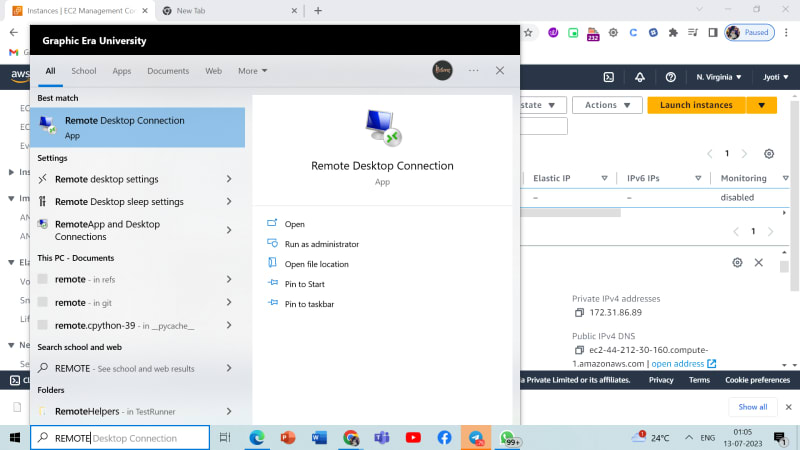Open Remote Desktop Connection best match result
Viewport: 800px width, 450px height.
(137, 127)
